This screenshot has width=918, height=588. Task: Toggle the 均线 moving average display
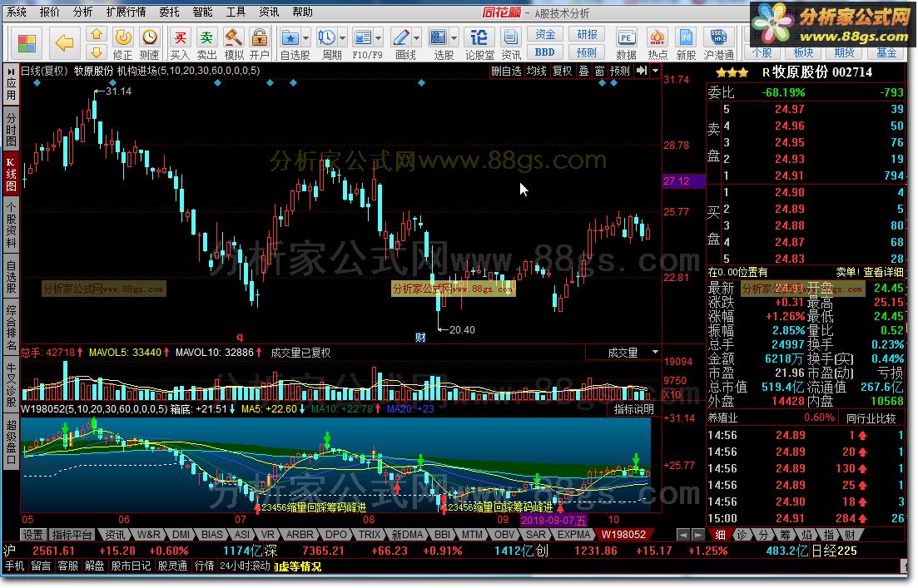tap(536, 71)
